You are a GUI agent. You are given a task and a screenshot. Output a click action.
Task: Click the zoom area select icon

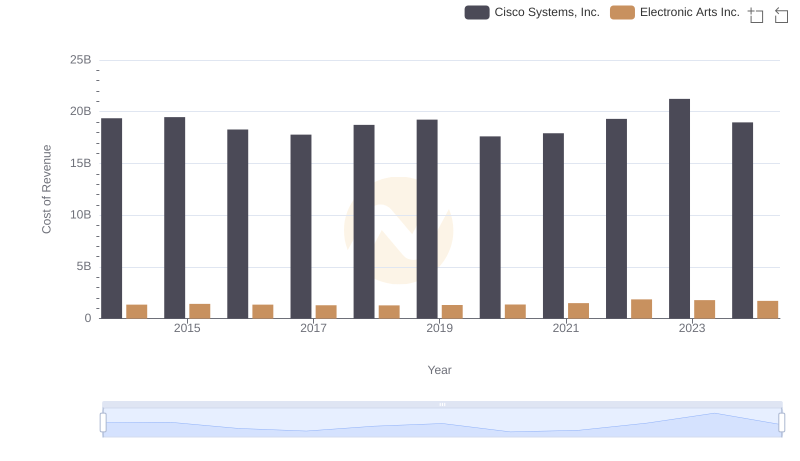pos(756,15)
